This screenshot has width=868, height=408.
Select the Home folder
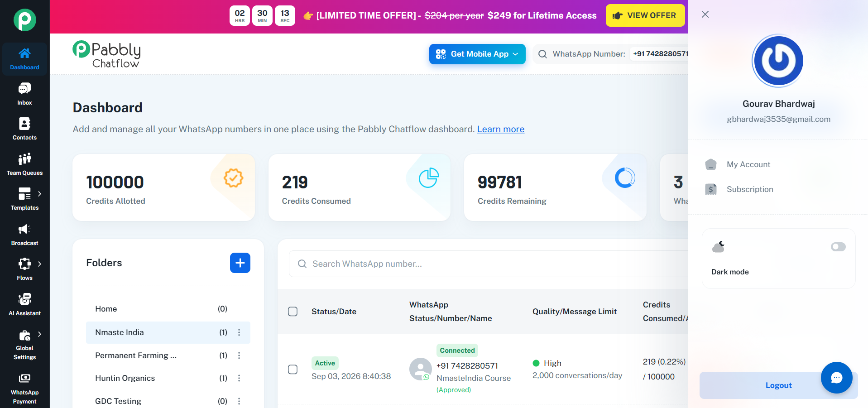click(168, 309)
